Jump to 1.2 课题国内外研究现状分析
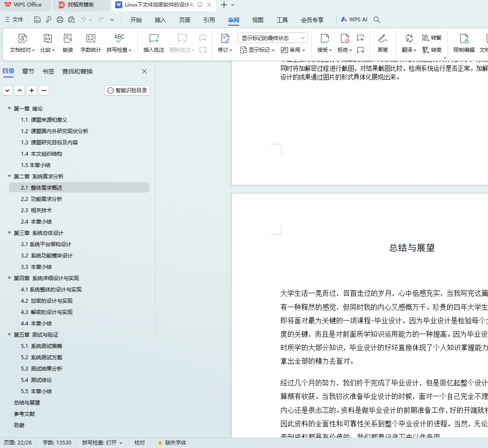This screenshot has height=448, width=488. [54, 131]
